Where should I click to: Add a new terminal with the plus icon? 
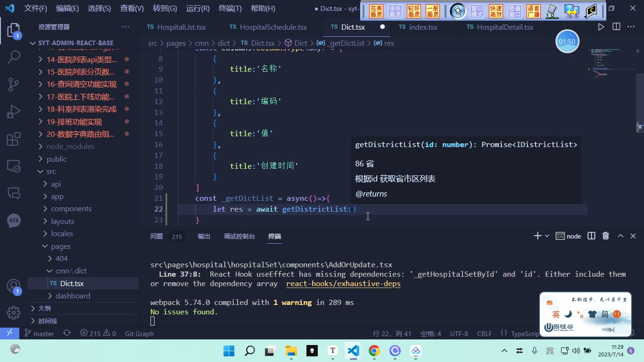(537, 236)
